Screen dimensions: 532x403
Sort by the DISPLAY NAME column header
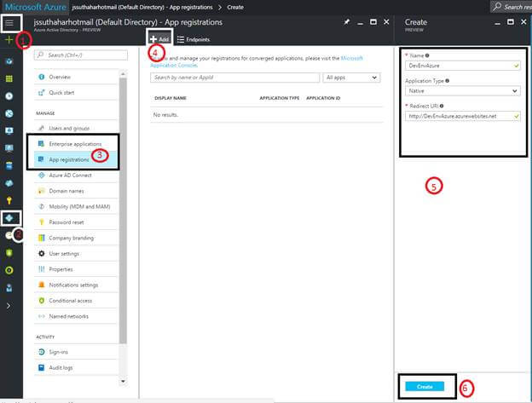coord(171,98)
